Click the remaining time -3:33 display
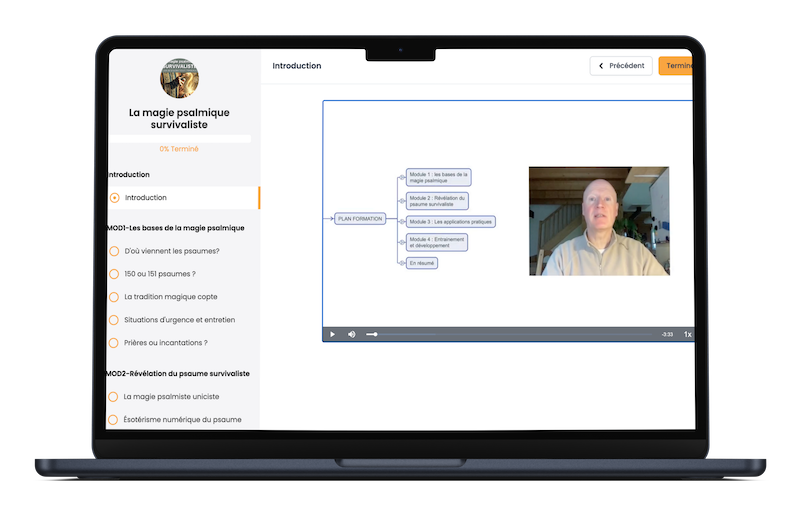 pyautogui.click(x=667, y=334)
